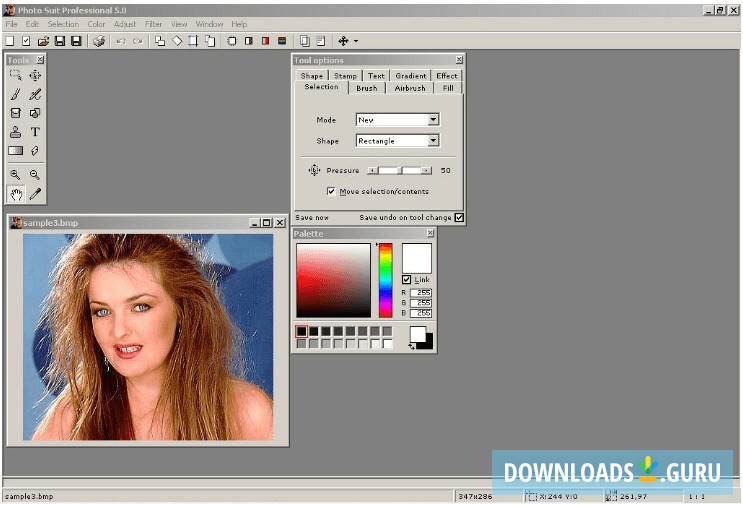Select the Text tool in Tools panel
The height and width of the screenshot is (505, 743).
35,132
